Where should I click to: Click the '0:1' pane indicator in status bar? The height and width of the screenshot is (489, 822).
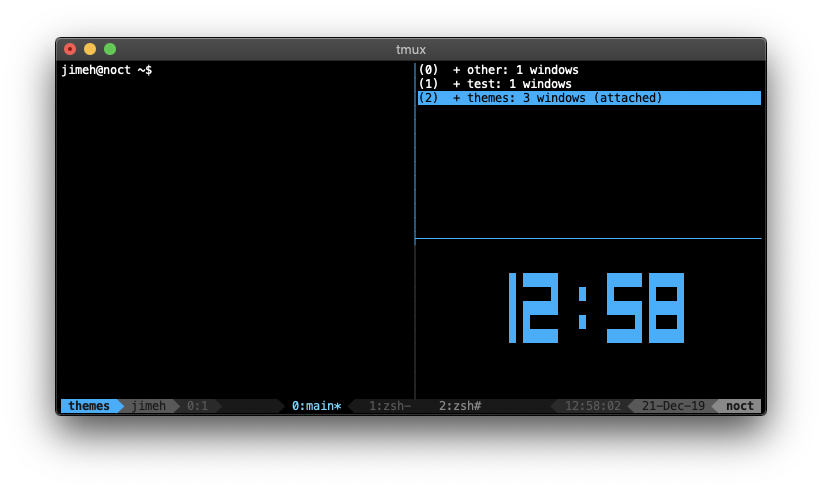197,406
